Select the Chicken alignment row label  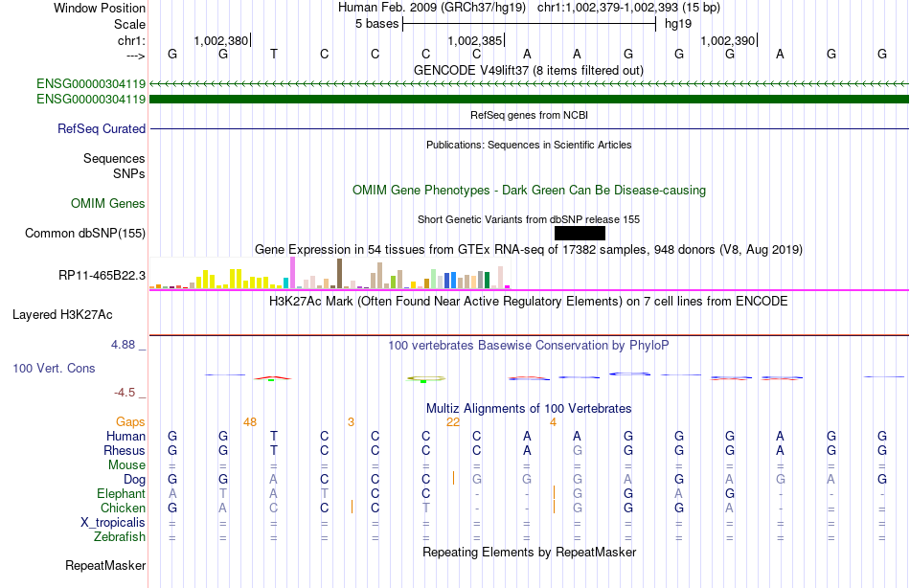[x=123, y=509]
